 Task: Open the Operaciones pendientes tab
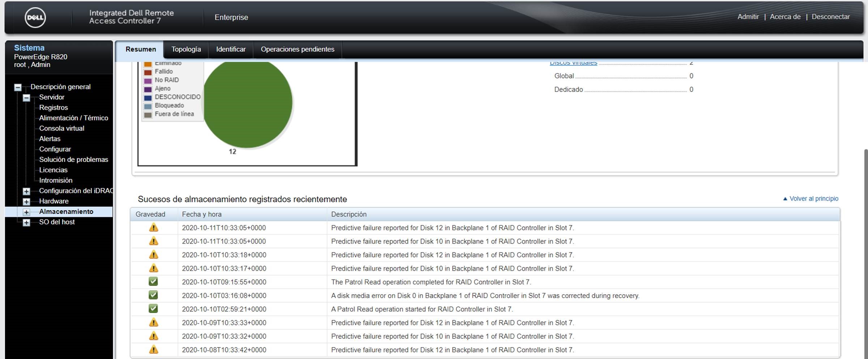pyautogui.click(x=297, y=49)
